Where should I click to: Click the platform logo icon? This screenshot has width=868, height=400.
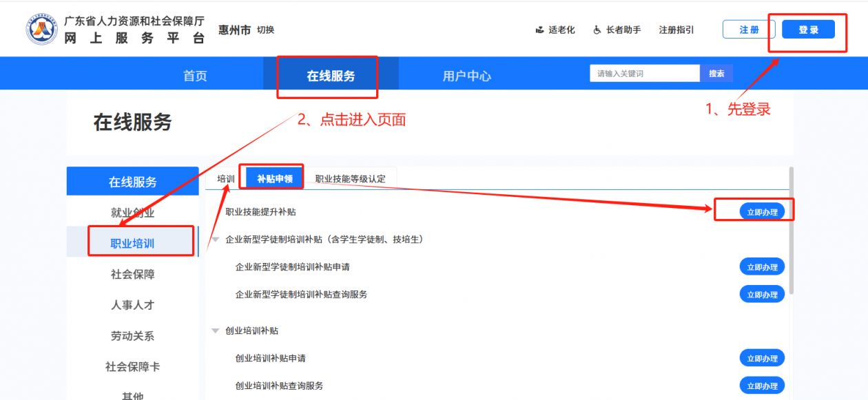[43, 30]
